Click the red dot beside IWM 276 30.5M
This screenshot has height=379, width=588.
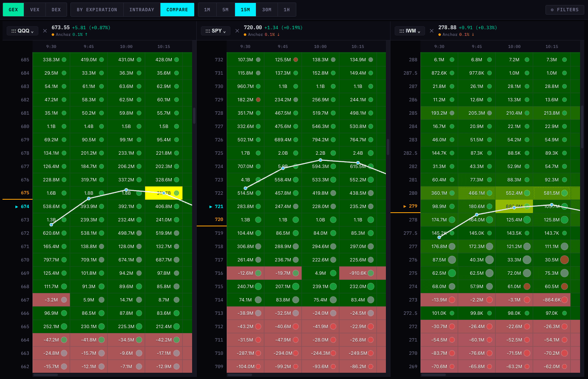[x=565, y=260]
